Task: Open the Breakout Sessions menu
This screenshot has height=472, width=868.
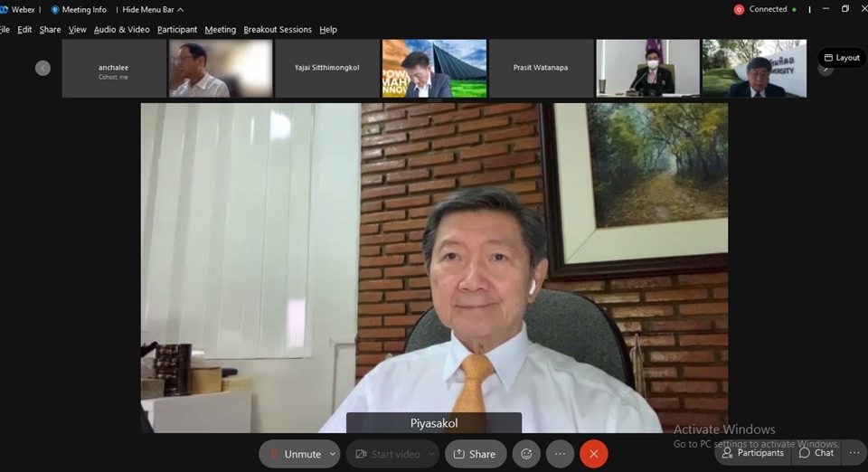Action: pos(278,30)
